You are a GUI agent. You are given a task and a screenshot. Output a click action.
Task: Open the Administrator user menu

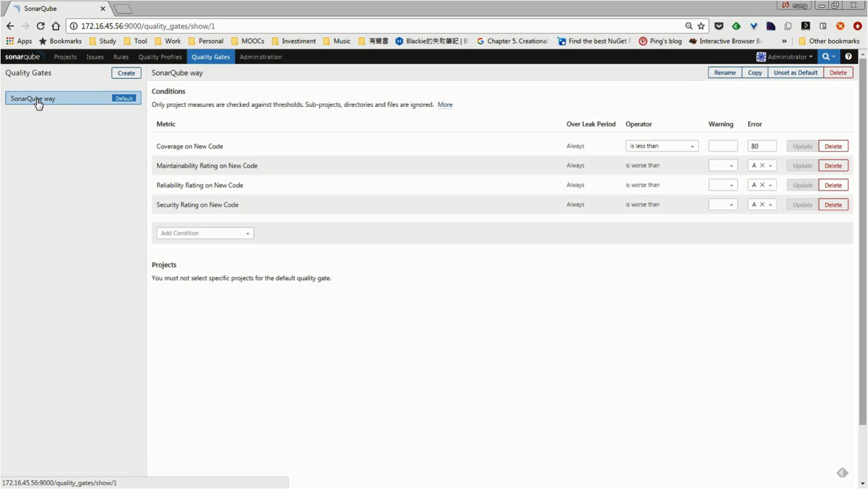pyautogui.click(x=784, y=57)
